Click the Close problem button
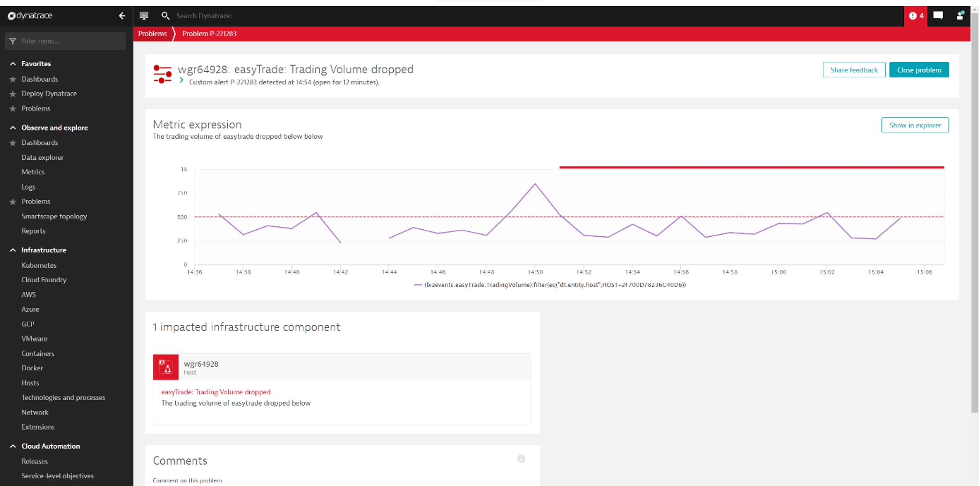 coord(920,69)
